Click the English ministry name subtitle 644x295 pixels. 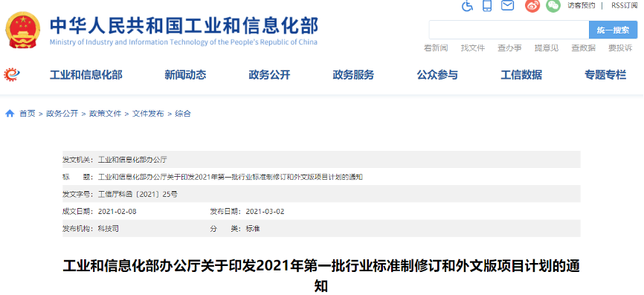[183, 42]
